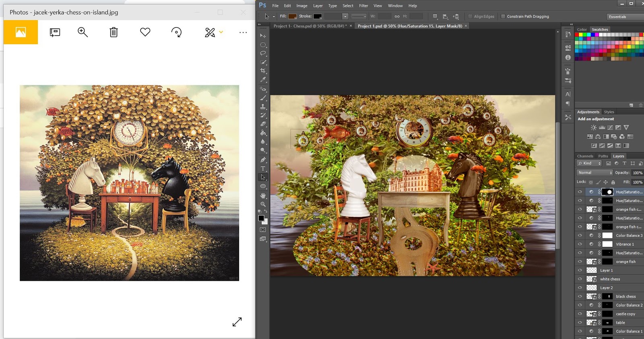Select the Ellipse shape tool
Screen dimensions: 644x339
[x=263, y=186]
